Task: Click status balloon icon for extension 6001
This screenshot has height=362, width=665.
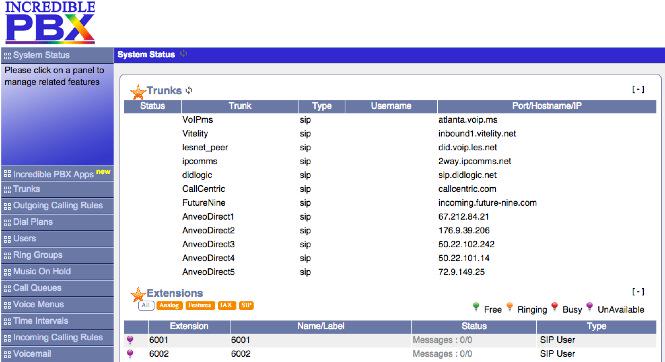Action: pyautogui.click(x=130, y=340)
